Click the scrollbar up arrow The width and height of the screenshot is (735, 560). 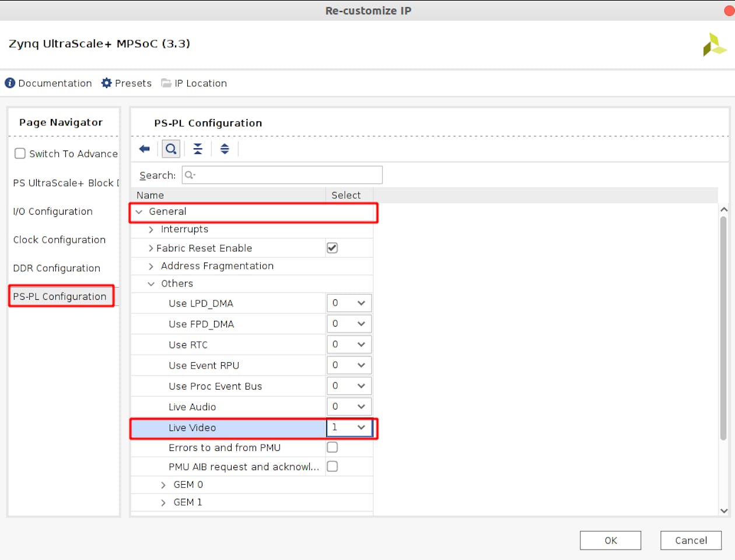tap(724, 209)
